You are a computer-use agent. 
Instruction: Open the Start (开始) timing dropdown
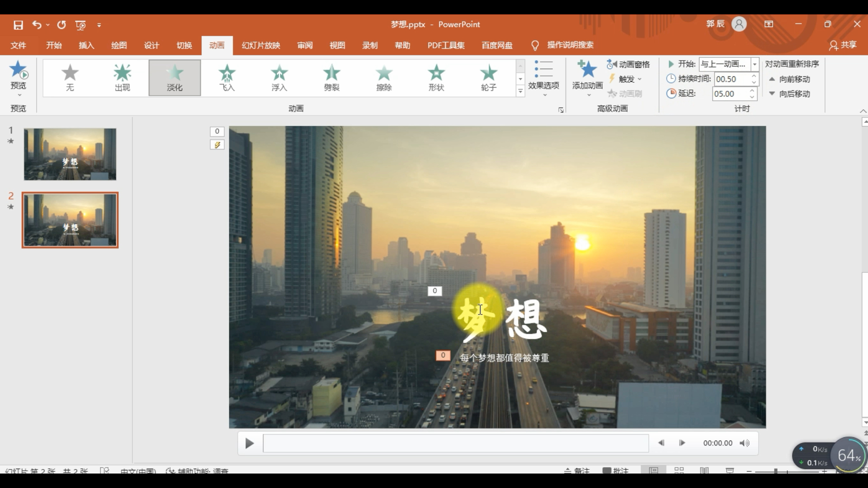755,64
